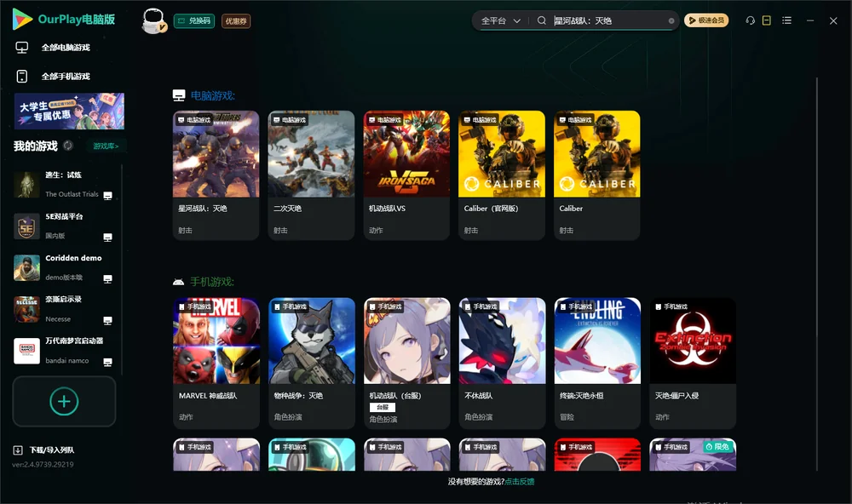Click the PC badge on the 5E对战平台 row
The image size is (852, 504).
108,238
